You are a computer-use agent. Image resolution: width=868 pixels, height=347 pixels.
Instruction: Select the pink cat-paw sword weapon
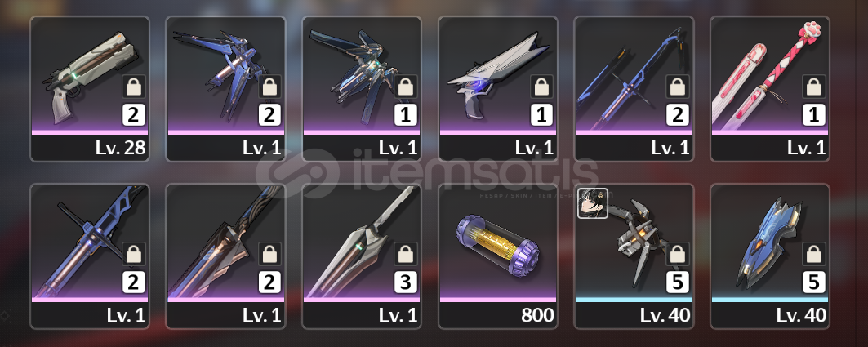click(770, 88)
